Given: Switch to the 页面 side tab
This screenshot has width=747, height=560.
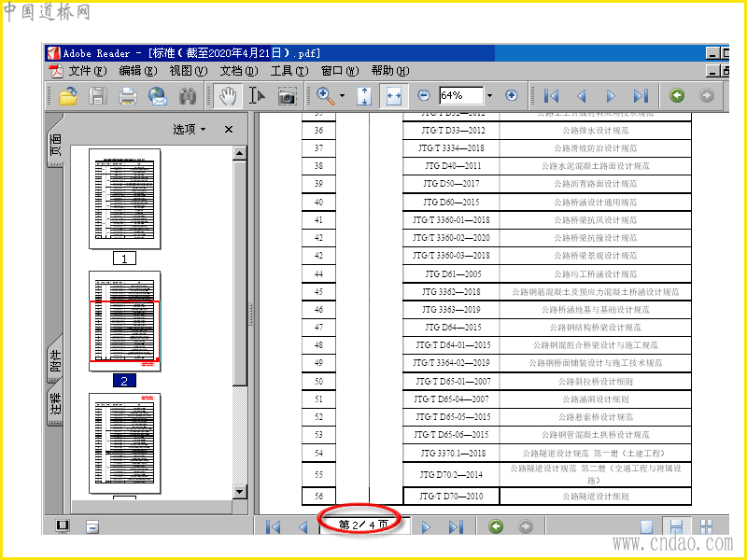Looking at the screenshot, I should tap(56, 145).
